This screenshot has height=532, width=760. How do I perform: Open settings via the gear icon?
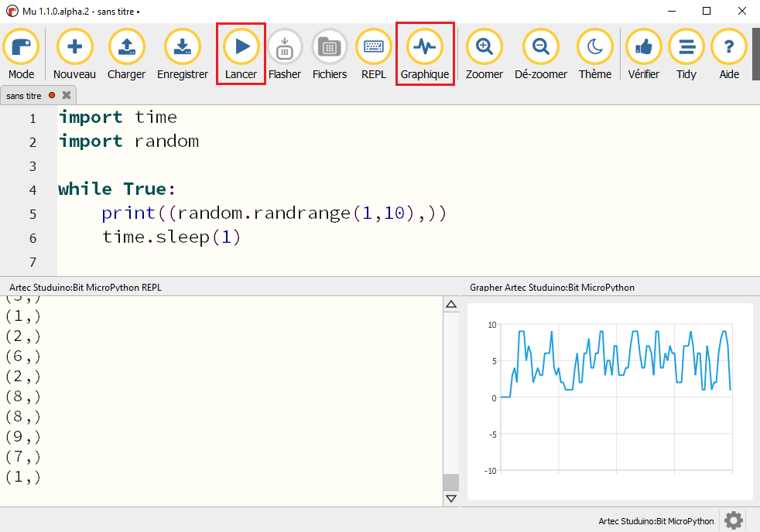point(734,520)
